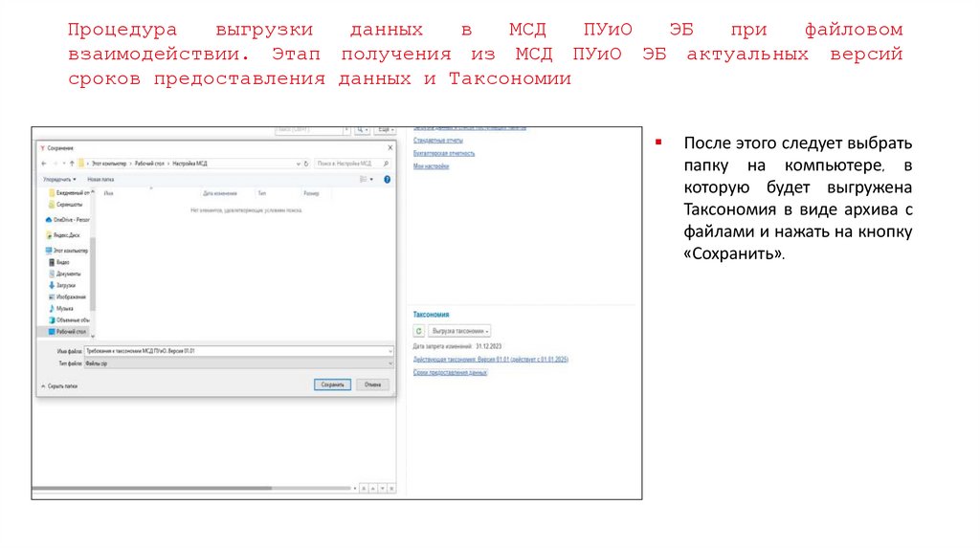Image resolution: width=980 pixels, height=549 pixels.
Task: Select Видео in navigation tree
Action: (x=59, y=262)
